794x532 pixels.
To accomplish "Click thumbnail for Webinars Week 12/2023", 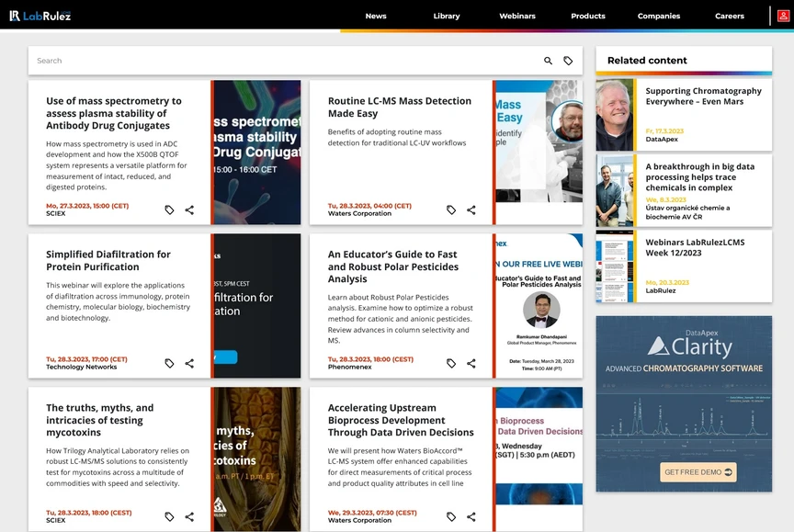I will (614, 266).
